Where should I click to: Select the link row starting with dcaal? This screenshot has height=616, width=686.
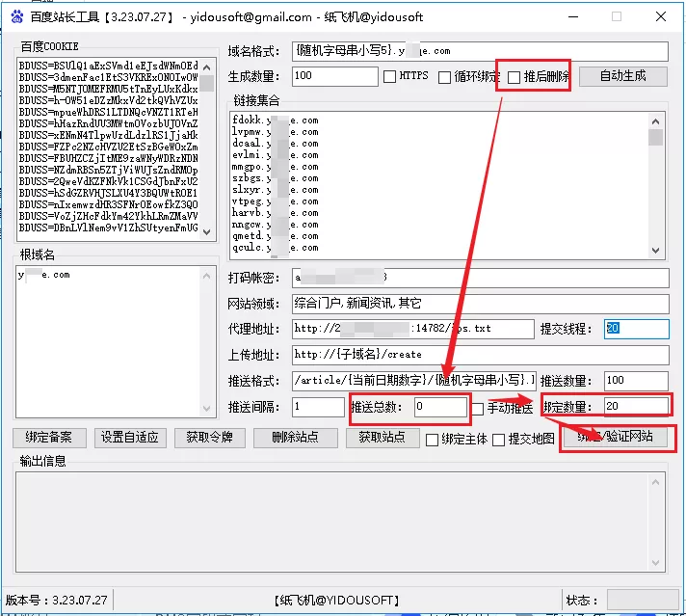click(x=276, y=144)
